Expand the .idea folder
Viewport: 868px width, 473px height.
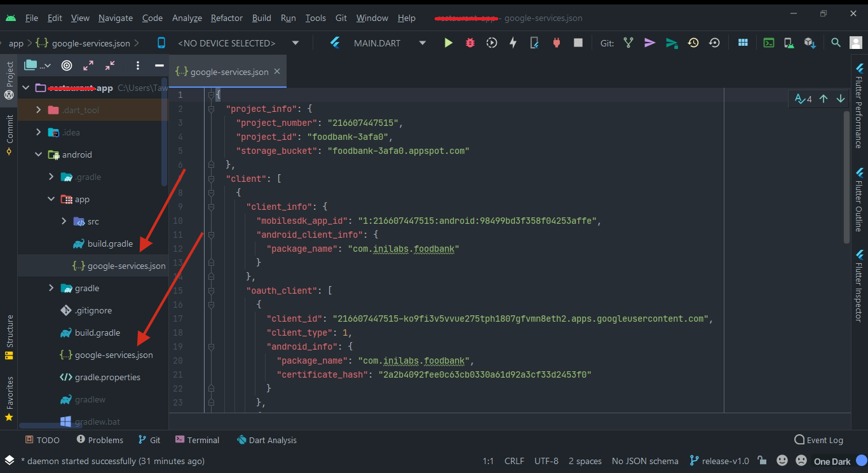point(39,132)
